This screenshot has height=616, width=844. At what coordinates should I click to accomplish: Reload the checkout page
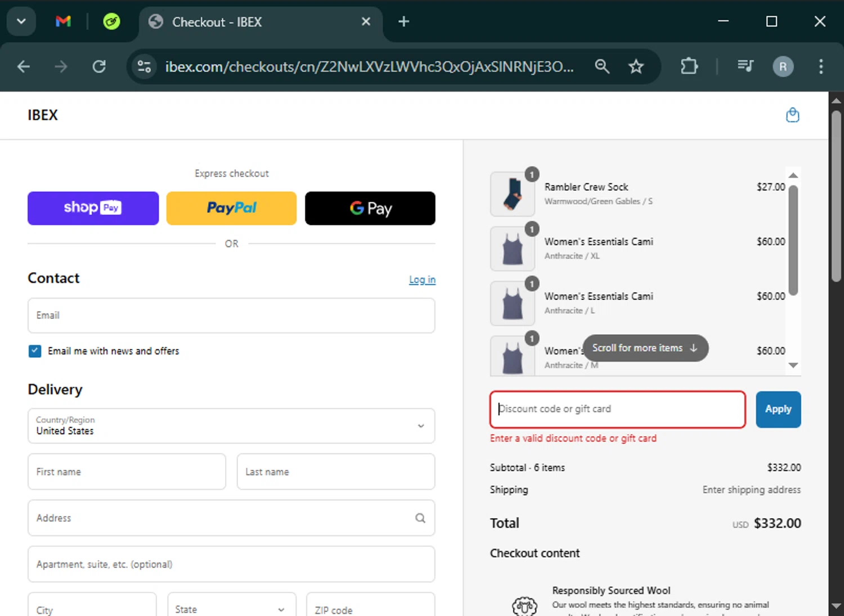(x=99, y=66)
